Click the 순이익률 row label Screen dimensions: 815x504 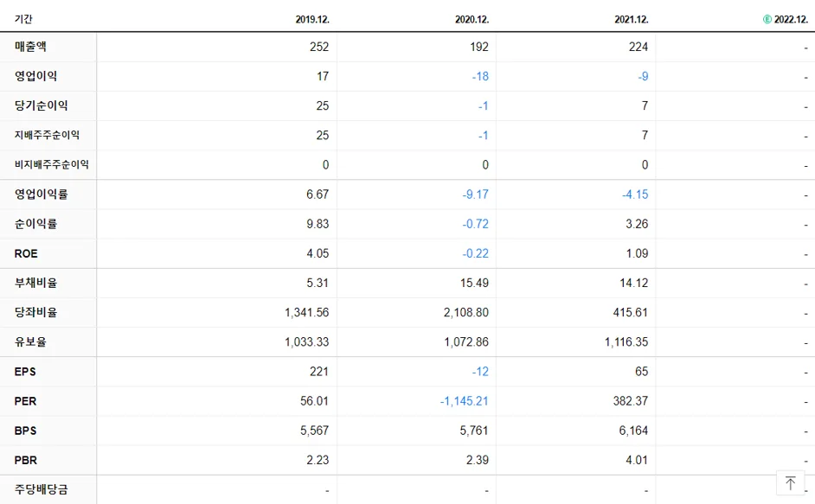pos(35,224)
